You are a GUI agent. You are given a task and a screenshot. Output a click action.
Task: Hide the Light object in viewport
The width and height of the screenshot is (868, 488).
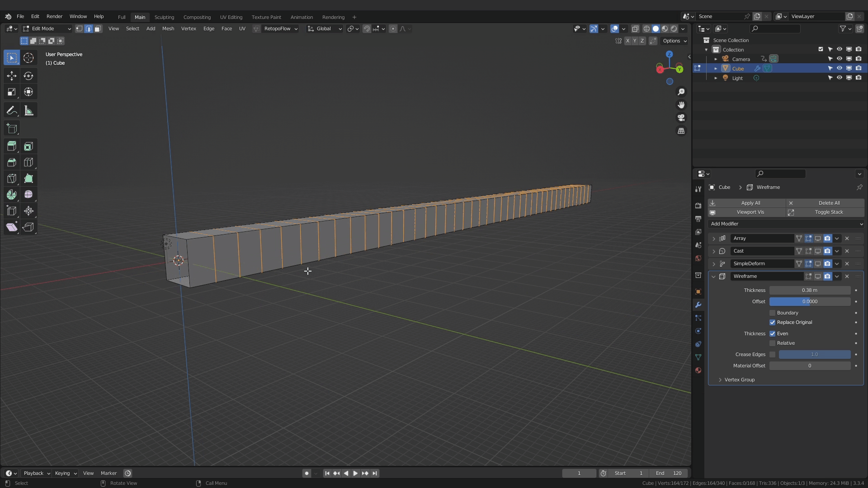point(839,78)
